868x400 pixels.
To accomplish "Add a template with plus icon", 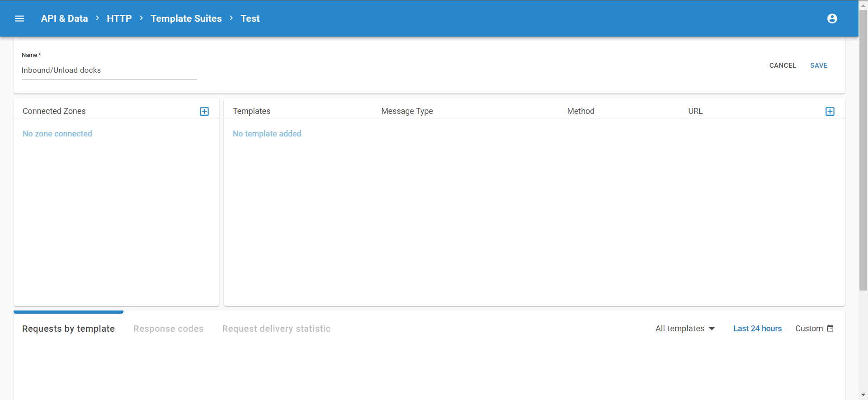I will point(830,111).
